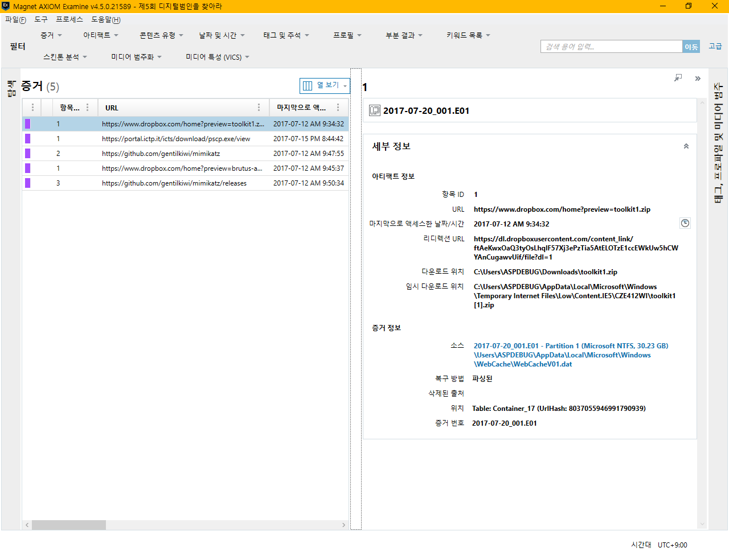Screen dimensions: 729x560
Task: Click scroll-right arrow of horizontal scrollbar
Action: coord(343,525)
